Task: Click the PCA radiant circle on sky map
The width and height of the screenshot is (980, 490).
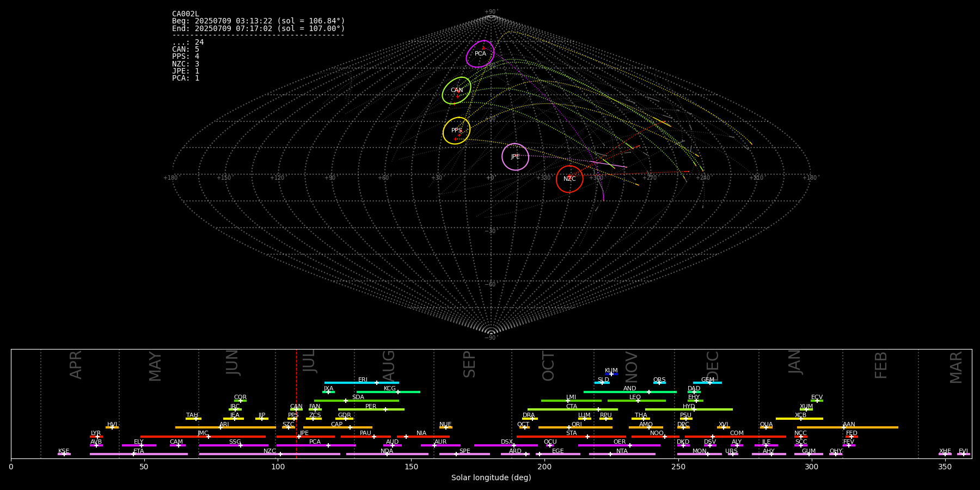Action: point(480,54)
